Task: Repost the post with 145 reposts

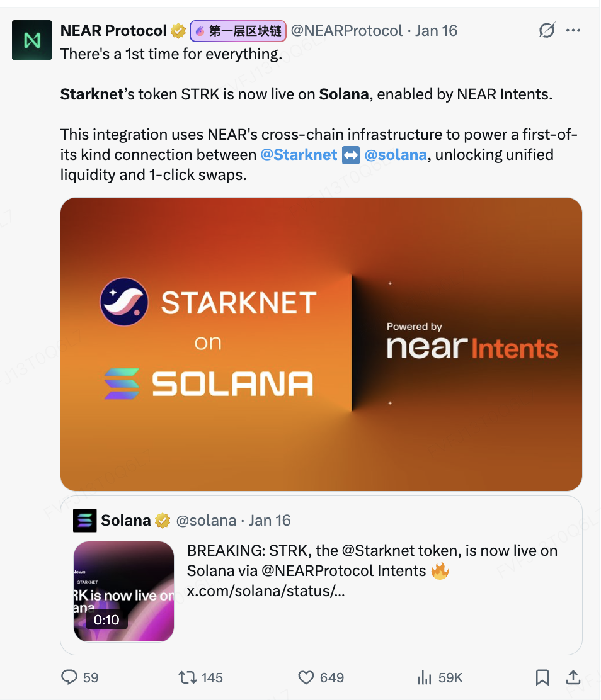Action: (x=187, y=677)
